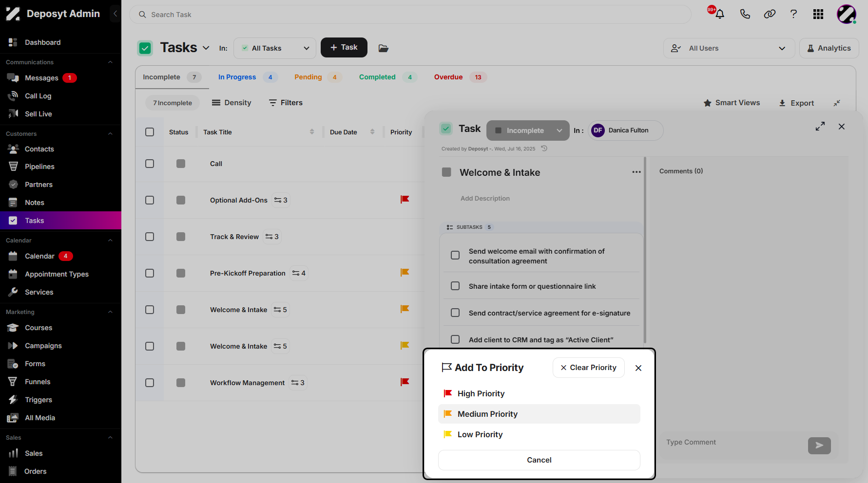Open the folder icon next to Task button
The width and height of the screenshot is (868, 483).
384,48
